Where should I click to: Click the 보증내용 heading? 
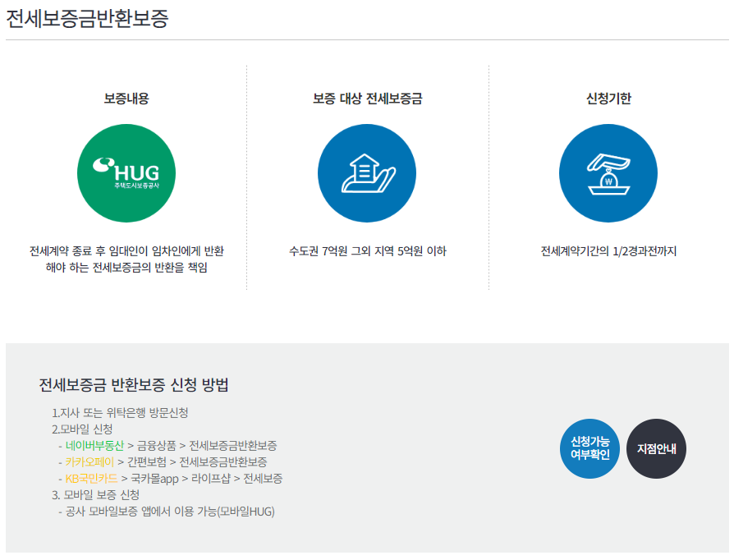pyautogui.click(x=126, y=99)
